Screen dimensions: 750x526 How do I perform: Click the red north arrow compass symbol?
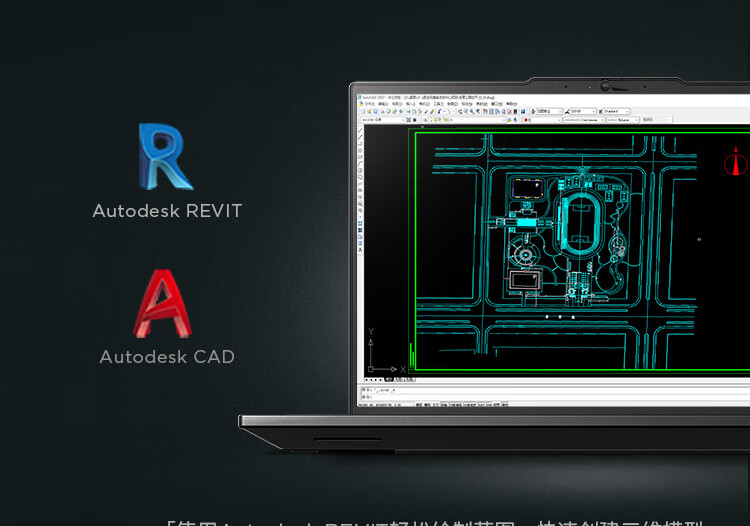736,161
